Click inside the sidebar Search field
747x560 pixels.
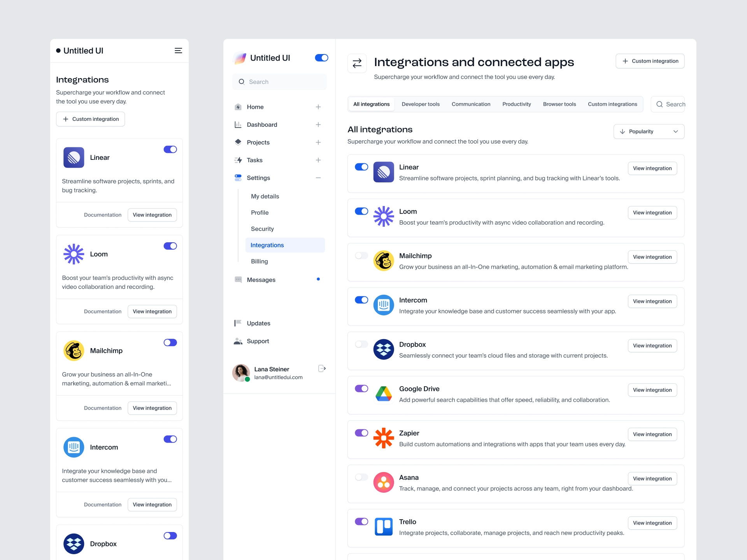coord(279,82)
